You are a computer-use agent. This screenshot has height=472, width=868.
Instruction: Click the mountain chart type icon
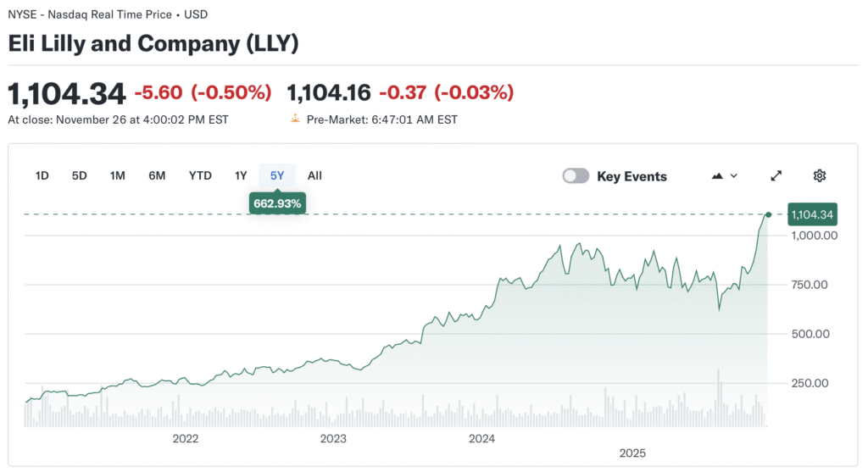point(717,176)
